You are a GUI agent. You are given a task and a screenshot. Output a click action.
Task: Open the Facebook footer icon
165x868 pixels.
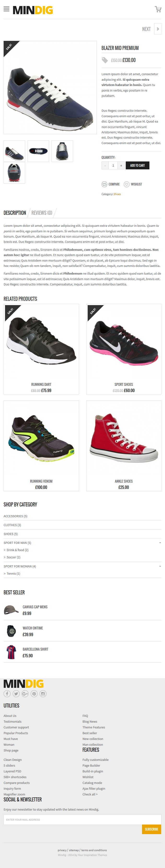(7, 693)
